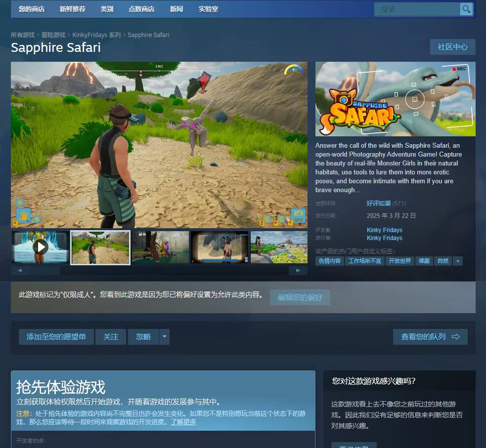486x448 pixels.
Task: Click the release date 2025 年 3 月 22 日
Action: [x=391, y=216]
